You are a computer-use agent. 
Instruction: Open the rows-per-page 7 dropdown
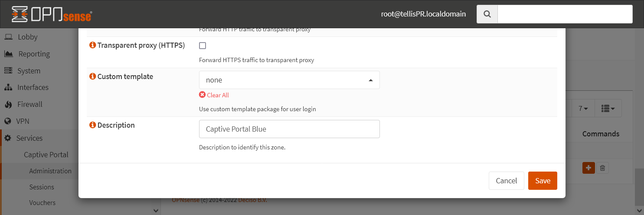583,109
